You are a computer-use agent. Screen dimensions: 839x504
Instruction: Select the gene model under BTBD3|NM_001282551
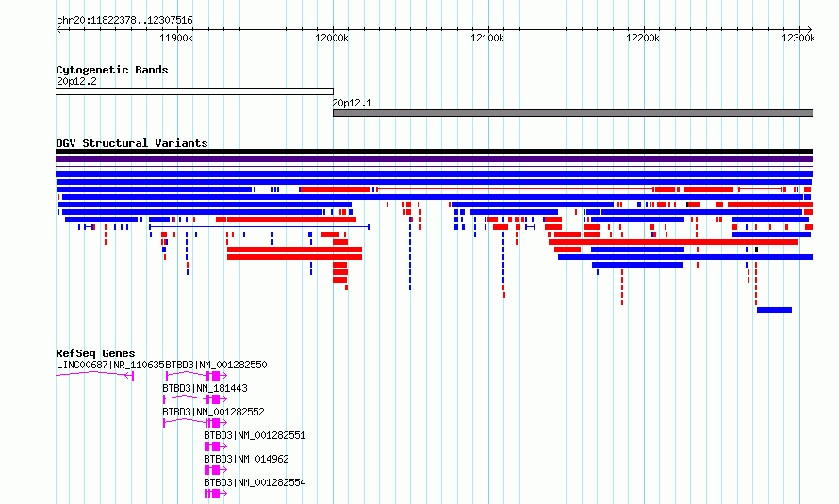tap(216, 447)
